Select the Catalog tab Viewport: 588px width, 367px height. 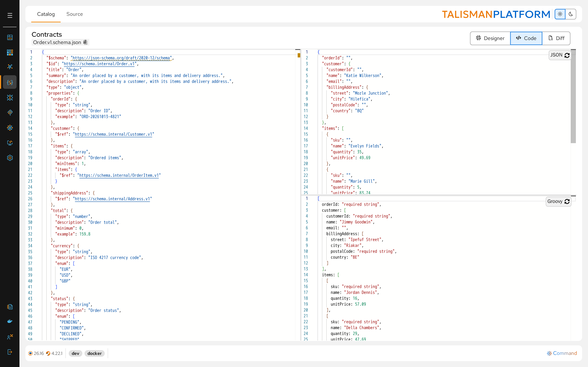46,14
